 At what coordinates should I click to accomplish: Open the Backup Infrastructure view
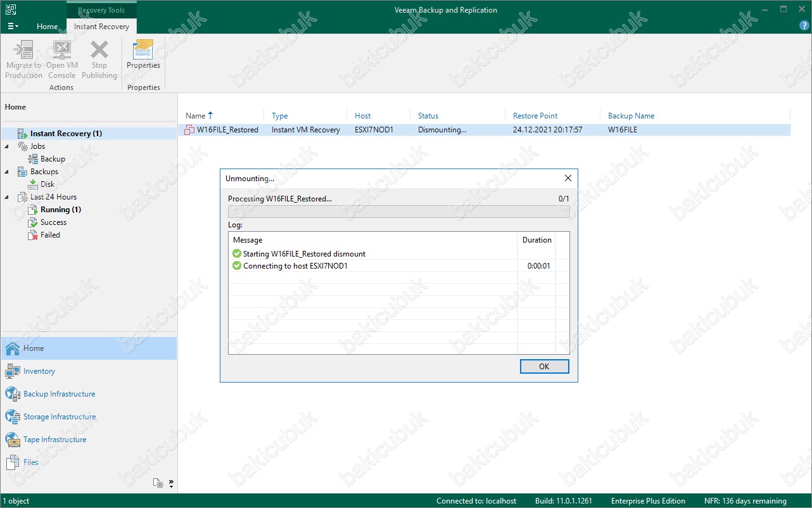pyautogui.click(x=60, y=394)
